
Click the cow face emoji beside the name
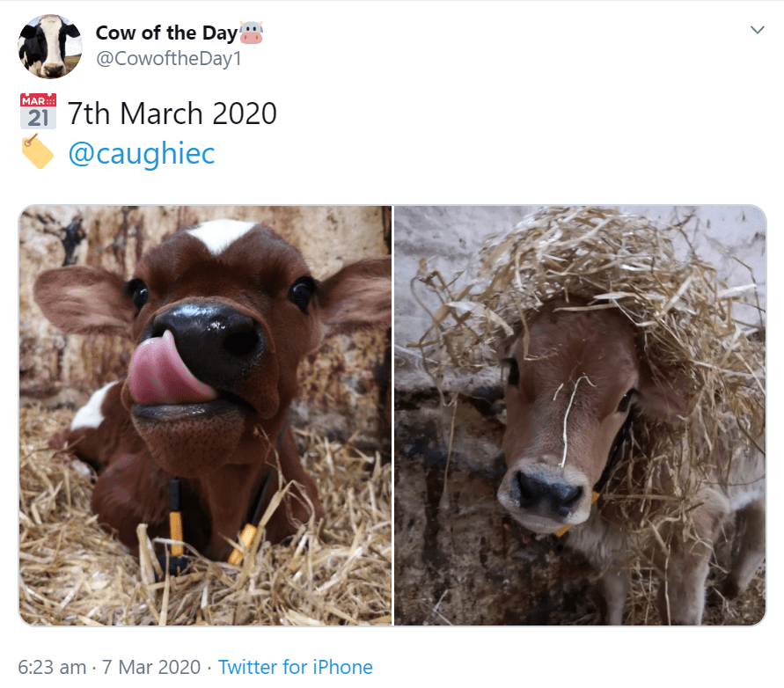[x=252, y=33]
